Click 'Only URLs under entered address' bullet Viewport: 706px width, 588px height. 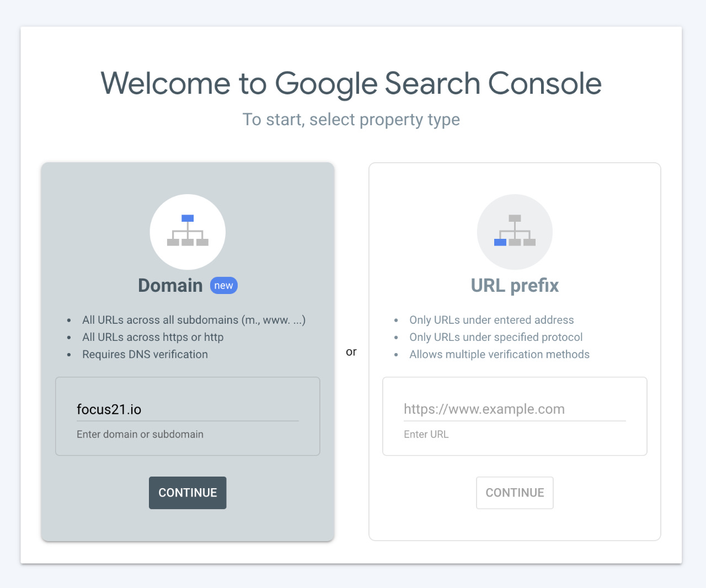click(x=491, y=320)
